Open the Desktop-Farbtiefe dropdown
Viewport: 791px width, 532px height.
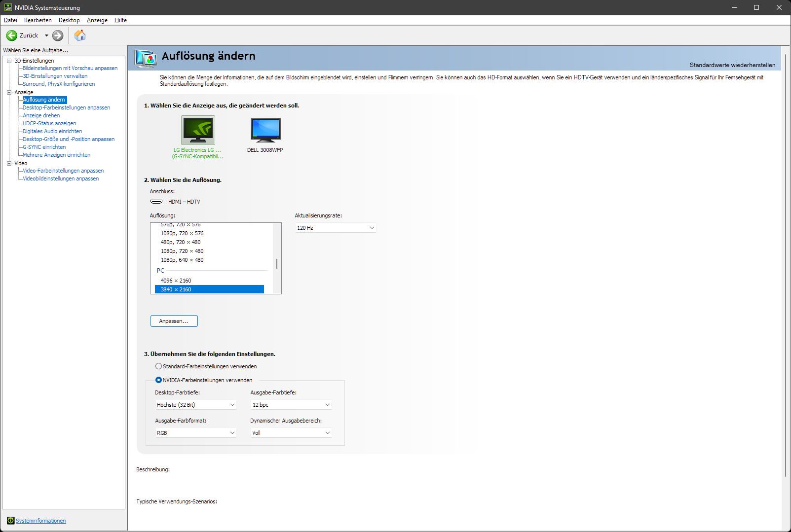[196, 405]
